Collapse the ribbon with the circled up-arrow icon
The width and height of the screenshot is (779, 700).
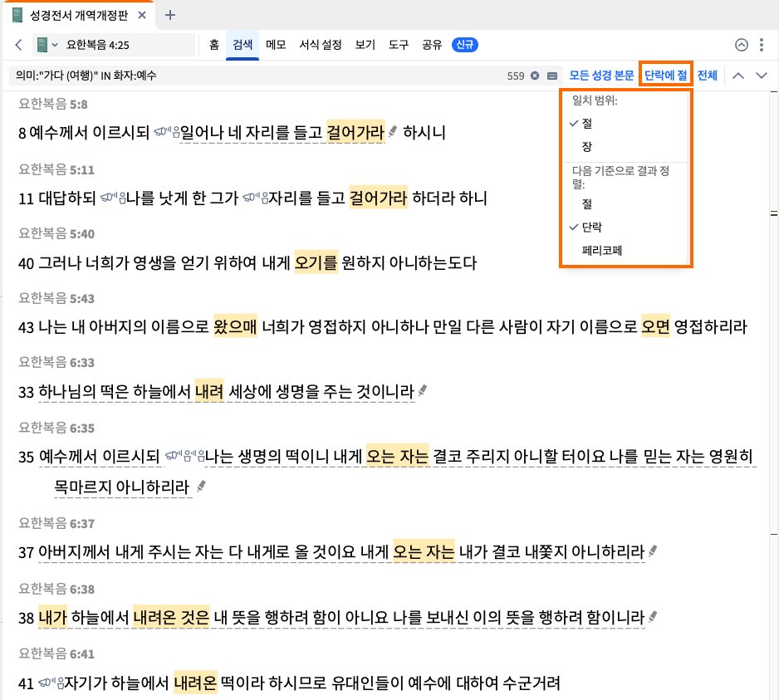742,45
